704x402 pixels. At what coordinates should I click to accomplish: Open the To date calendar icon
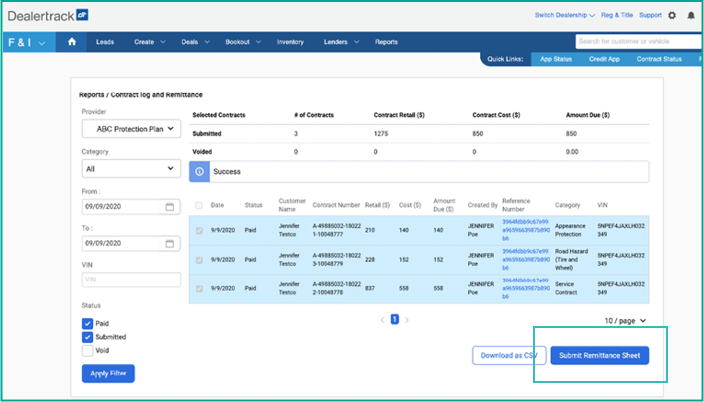(x=170, y=243)
